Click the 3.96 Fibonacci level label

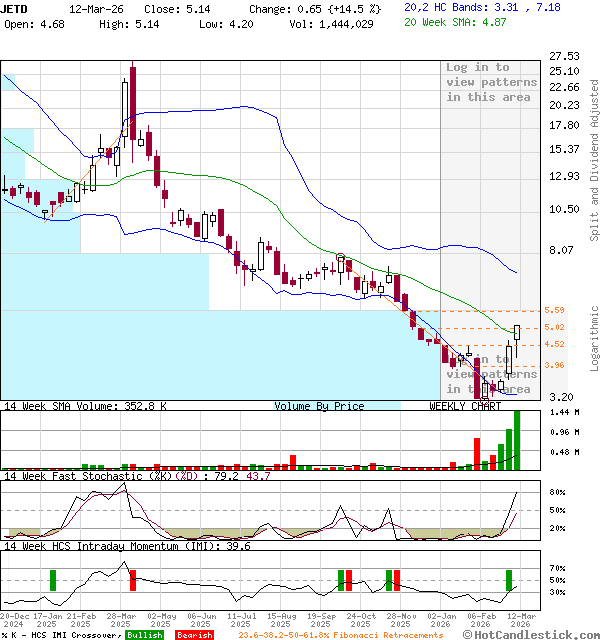[554, 366]
